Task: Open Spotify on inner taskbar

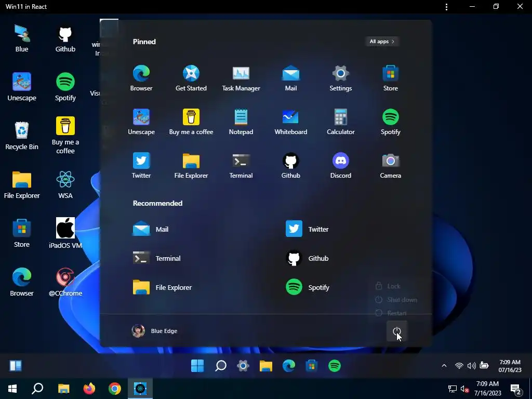Action: click(x=335, y=366)
